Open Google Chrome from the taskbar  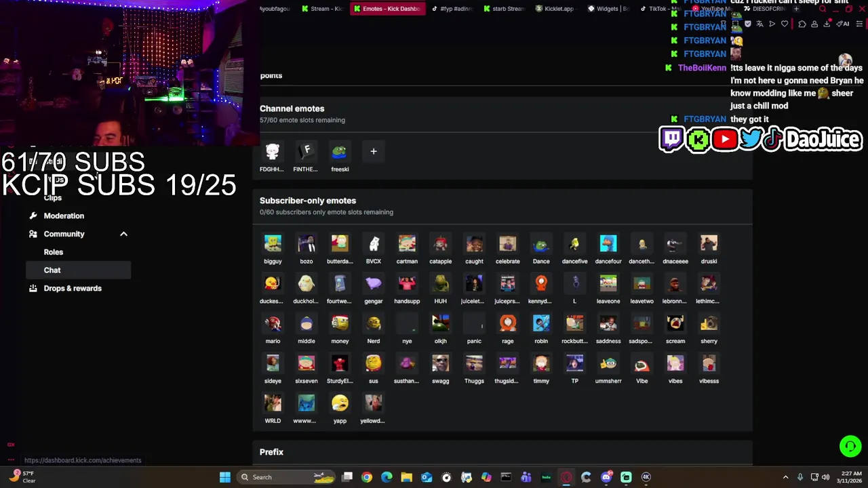[367, 477]
